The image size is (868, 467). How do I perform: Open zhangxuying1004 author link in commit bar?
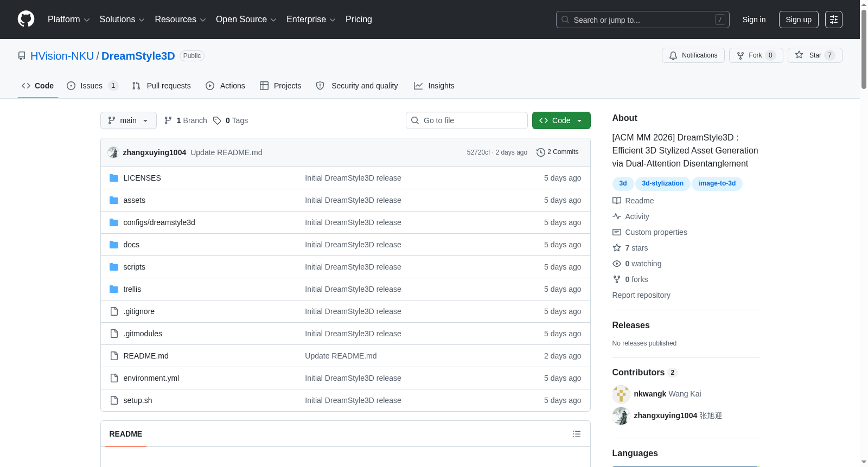point(155,152)
